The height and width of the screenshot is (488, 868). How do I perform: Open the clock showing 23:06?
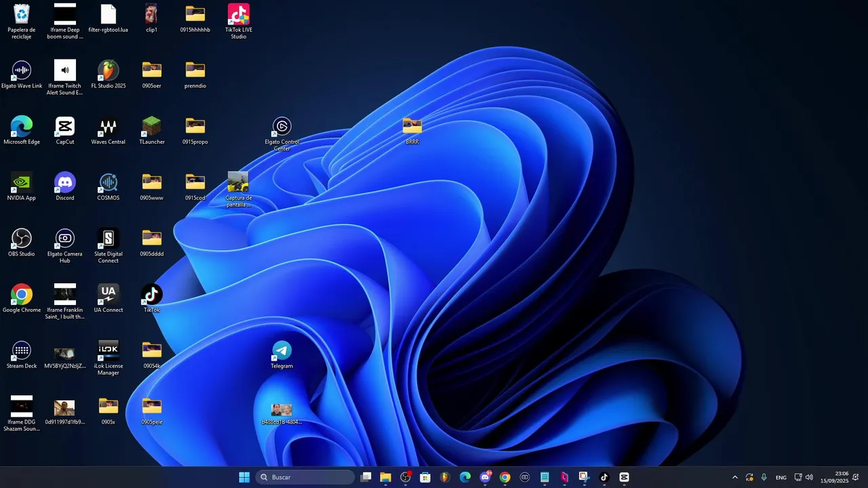pyautogui.click(x=835, y=477)
